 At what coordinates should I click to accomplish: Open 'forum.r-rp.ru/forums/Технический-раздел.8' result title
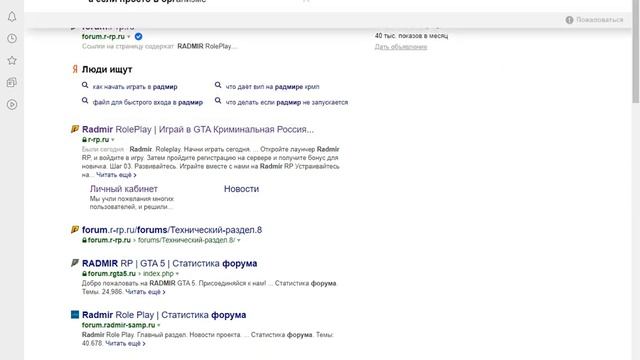tap(172, 230)
